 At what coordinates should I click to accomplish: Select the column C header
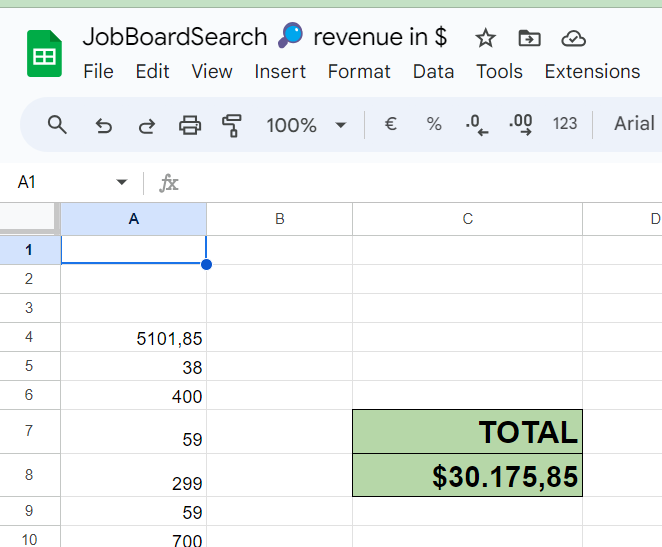467,219
